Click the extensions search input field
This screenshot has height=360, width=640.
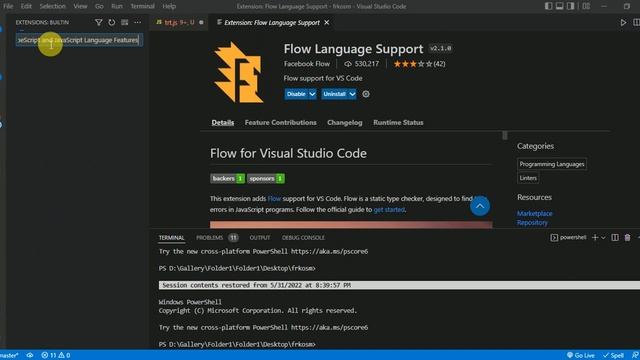(79, 40)
